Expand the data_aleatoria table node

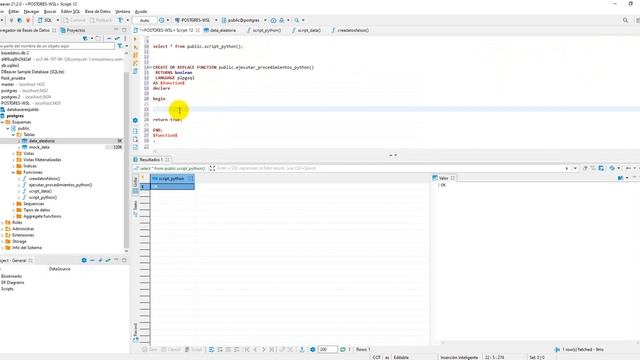pyautogui.click(x=19, y=141)
